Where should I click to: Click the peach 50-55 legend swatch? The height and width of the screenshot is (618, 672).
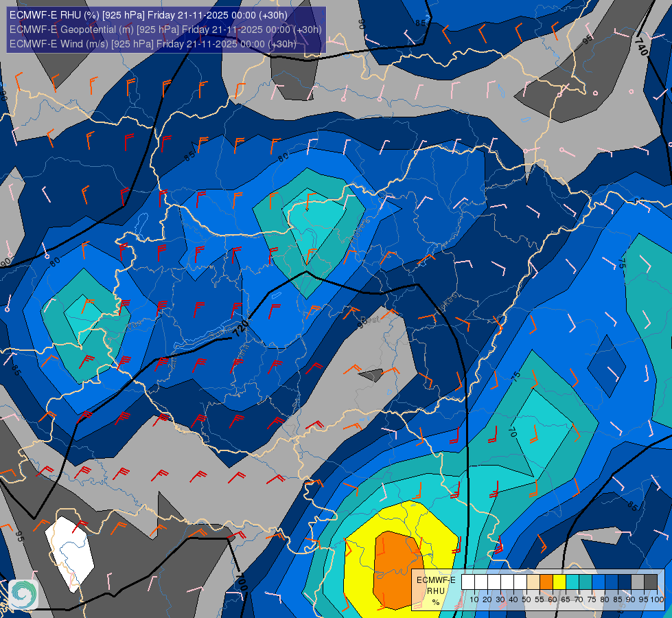533,582
